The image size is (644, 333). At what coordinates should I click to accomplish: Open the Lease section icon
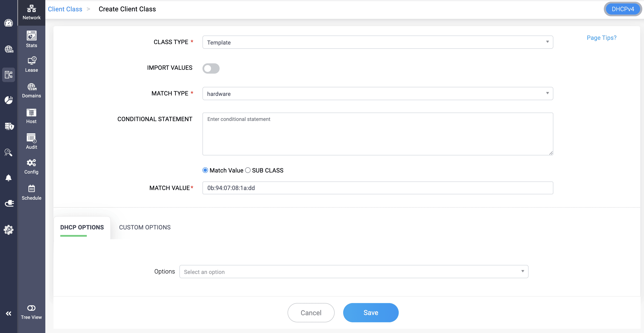31,64
